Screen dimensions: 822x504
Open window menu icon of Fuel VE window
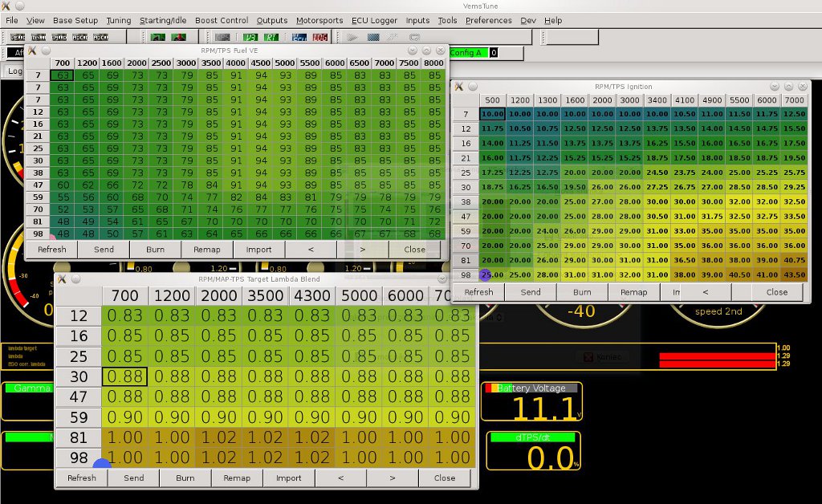[32, 51]
